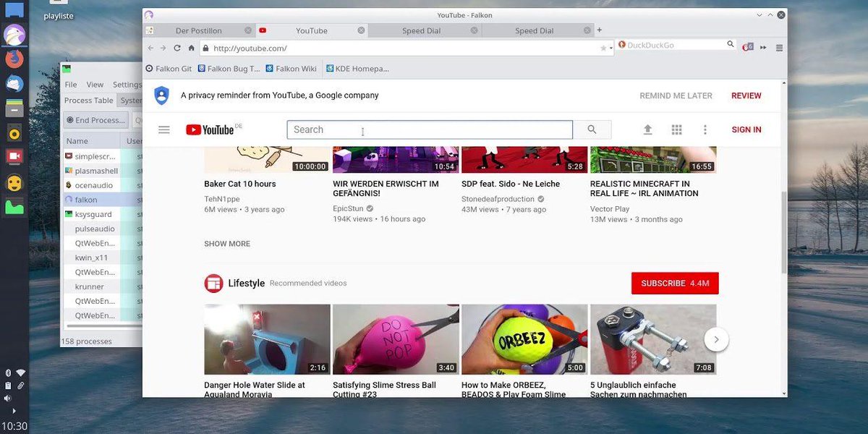The width and height of the screenshot is (868, 434).
Task: Click REMIND ME LATER
Action: [676, 95]
